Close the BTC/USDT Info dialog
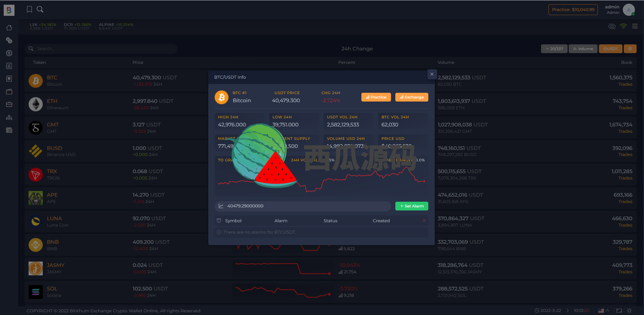Viewport: 644px width, 315px height. (432, 74)
